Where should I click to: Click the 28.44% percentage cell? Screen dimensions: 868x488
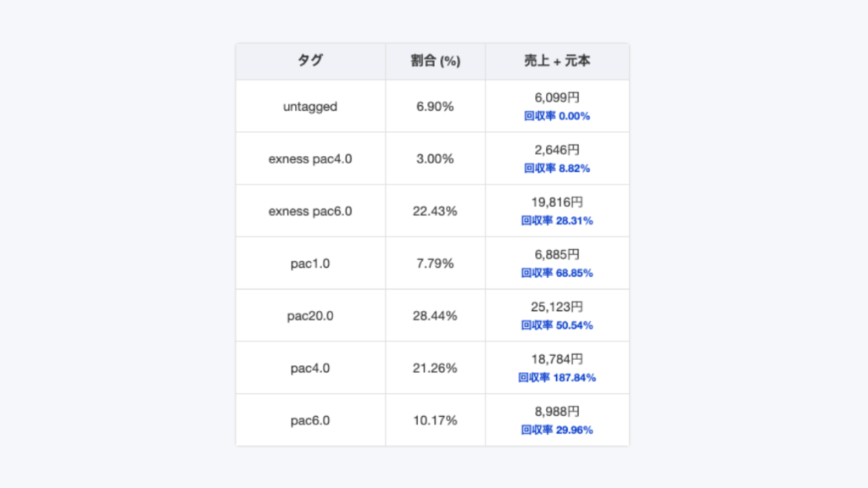click(x=435, y=316)
